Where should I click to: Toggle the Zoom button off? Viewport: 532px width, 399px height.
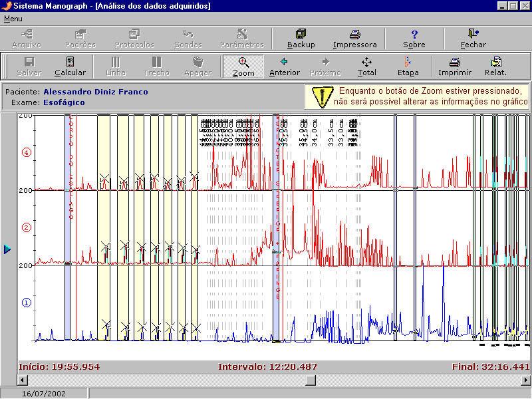click(x=243, y=66)
